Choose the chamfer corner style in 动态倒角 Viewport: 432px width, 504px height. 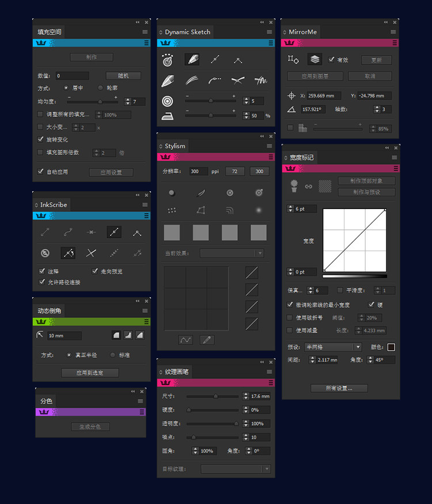coord(139,335)
